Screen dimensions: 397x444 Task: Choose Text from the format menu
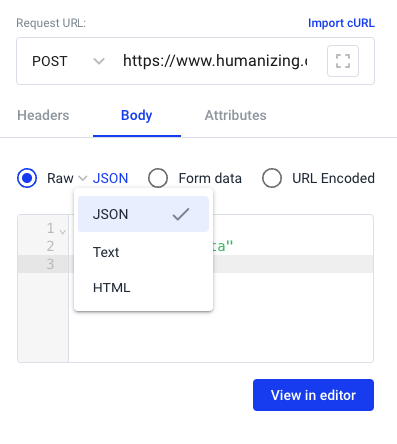point(143,252)
